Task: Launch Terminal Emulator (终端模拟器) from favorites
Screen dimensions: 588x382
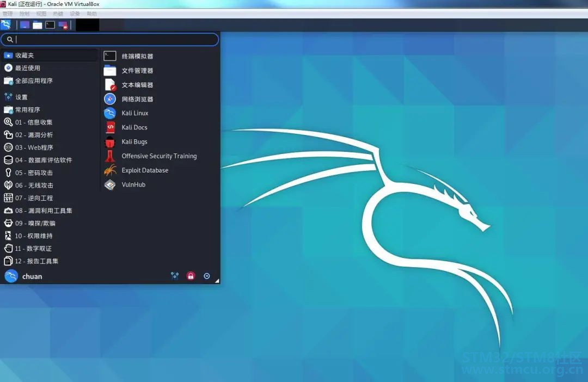Action: click(x=137, y=56)
